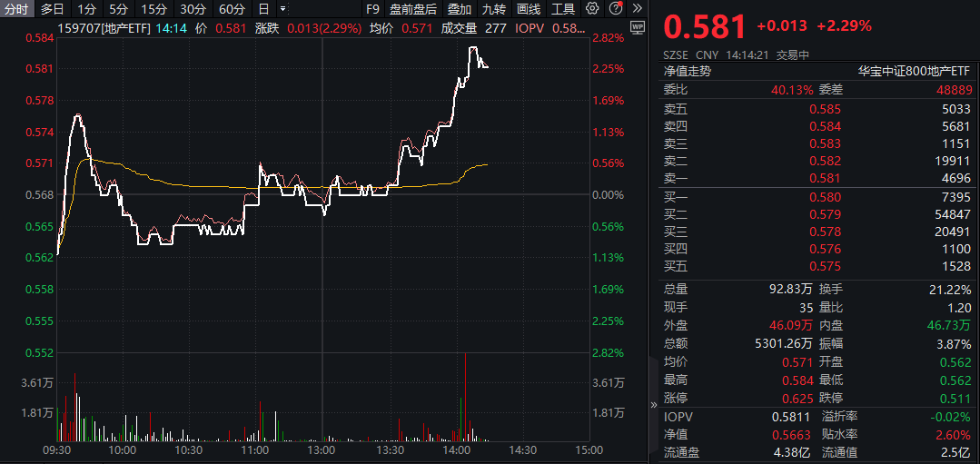This screenshot has width=980, height=464.
Task: Open the F9 button
Action: [x=372, y=9]
